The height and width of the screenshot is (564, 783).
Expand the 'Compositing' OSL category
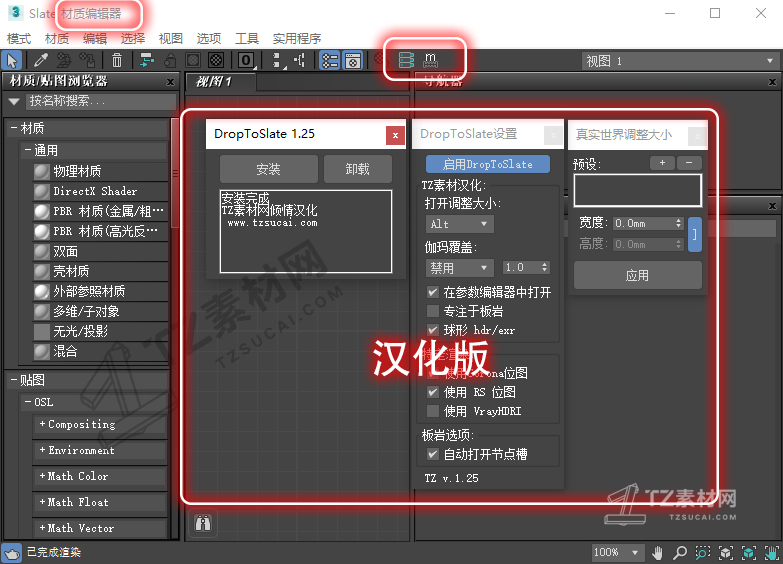tap(42, 424)
